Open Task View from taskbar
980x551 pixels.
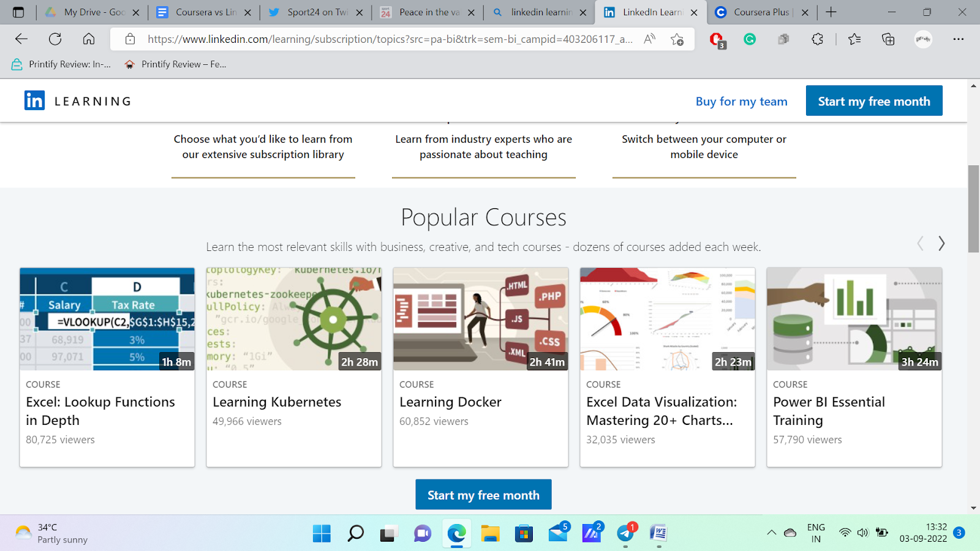click(389, 533)
